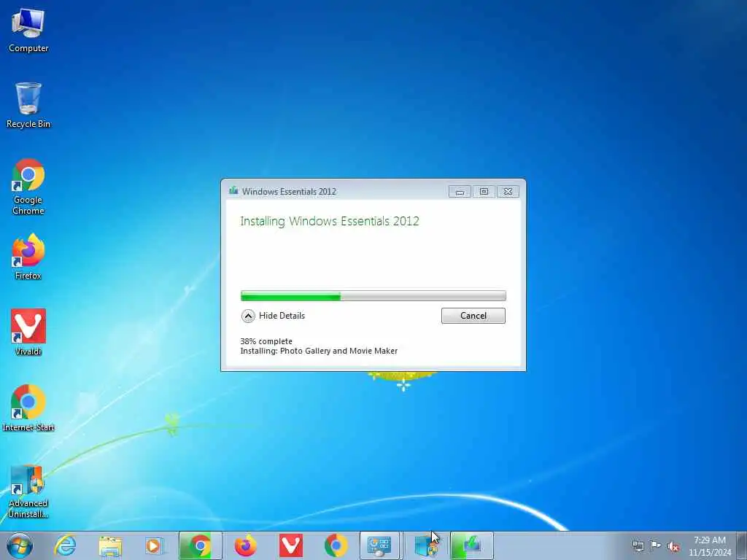Collapse details with Hide Details arrow
The image size is (747, 560).
pyautogui.click(x=248, y=316)
